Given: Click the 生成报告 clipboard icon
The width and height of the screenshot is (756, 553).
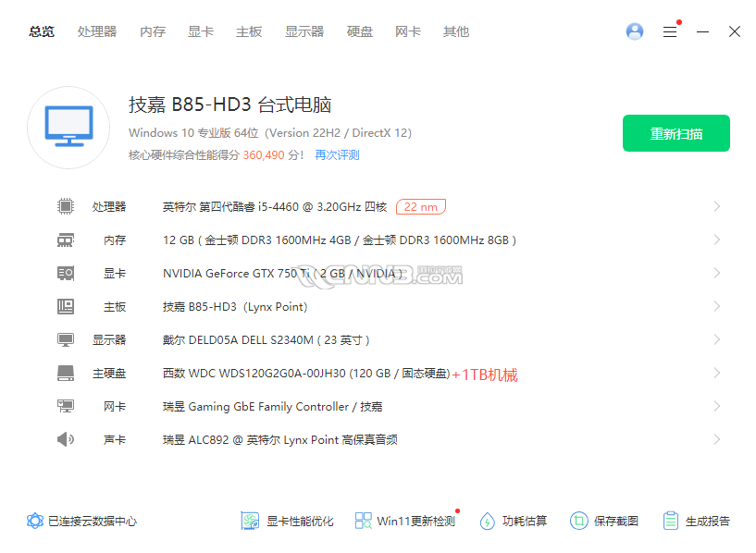Looking at the screenshot, I should pyautogui.click(x=670, y=521).
